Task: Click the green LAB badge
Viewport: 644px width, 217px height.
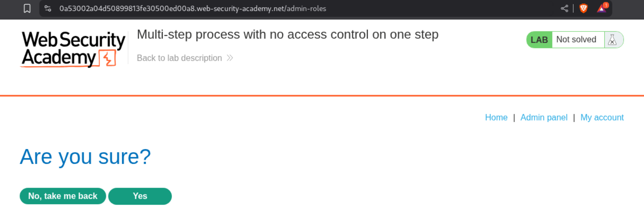Action: [x=539, y=40]
